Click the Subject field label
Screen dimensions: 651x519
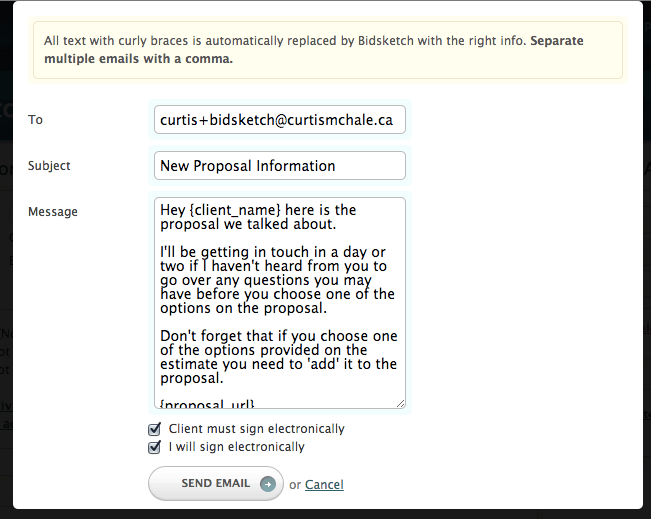click(x=50, y=166)
